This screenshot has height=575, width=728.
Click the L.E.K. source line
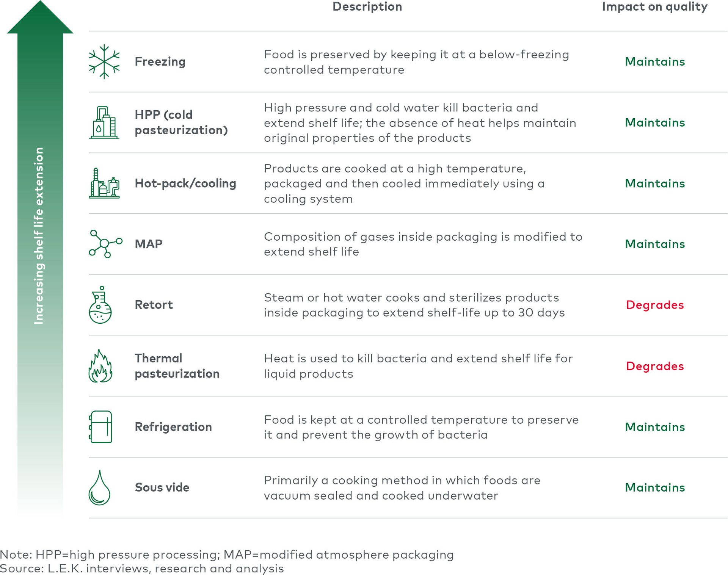pyautogui.click(x=142, y=569)
